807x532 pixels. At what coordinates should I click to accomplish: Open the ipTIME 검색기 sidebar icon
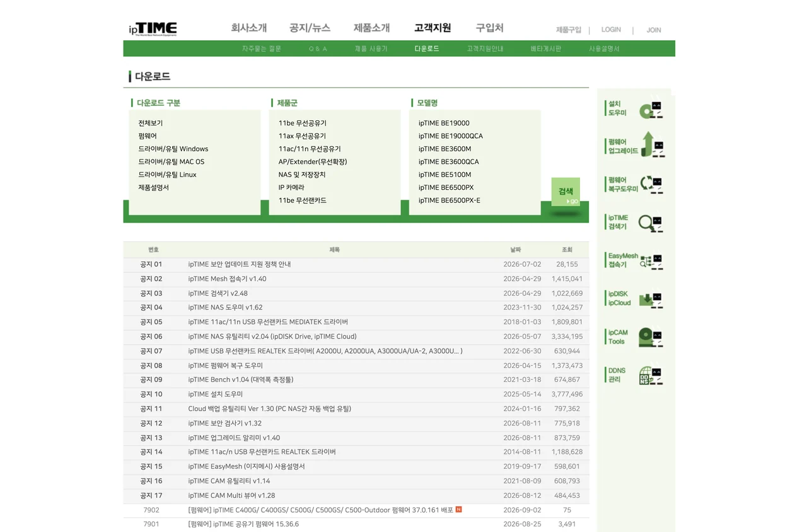click(636, 222)
